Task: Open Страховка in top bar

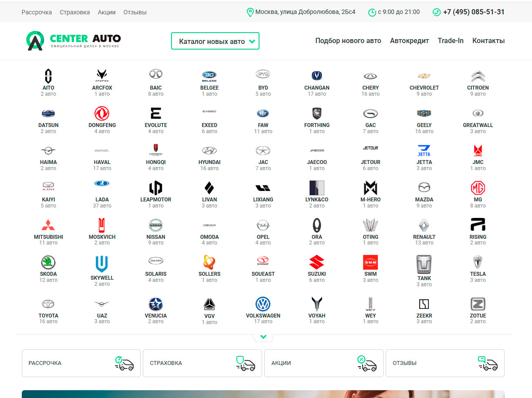Action: point(75,12)
